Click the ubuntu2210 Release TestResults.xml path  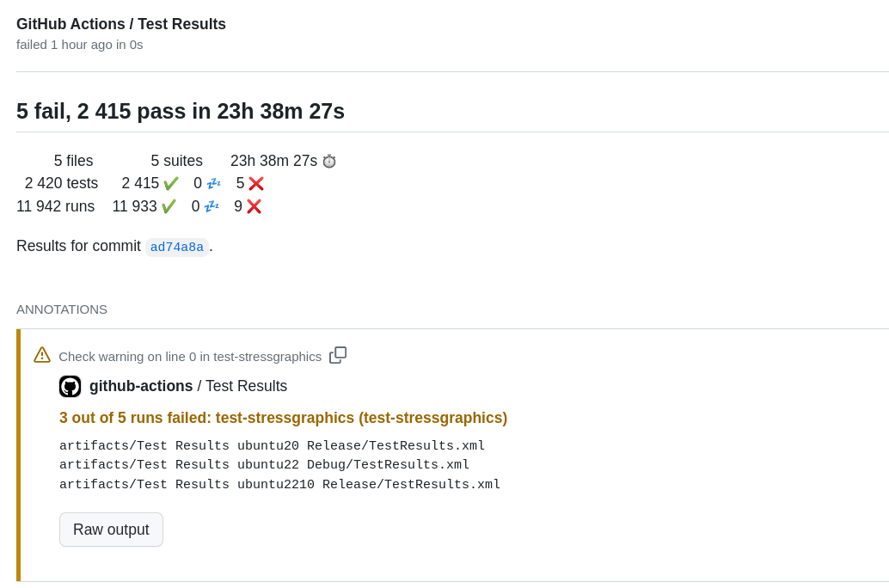click(x=280, y=484)
